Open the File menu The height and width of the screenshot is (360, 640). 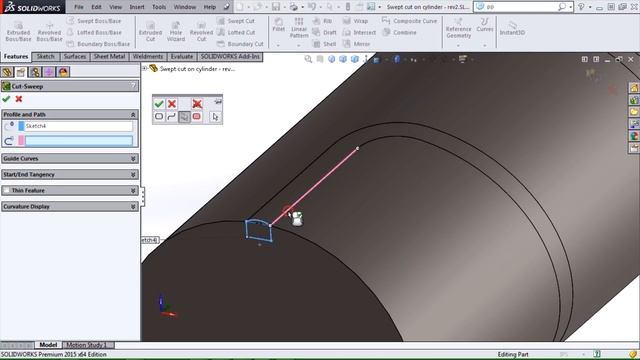(79, 7)
